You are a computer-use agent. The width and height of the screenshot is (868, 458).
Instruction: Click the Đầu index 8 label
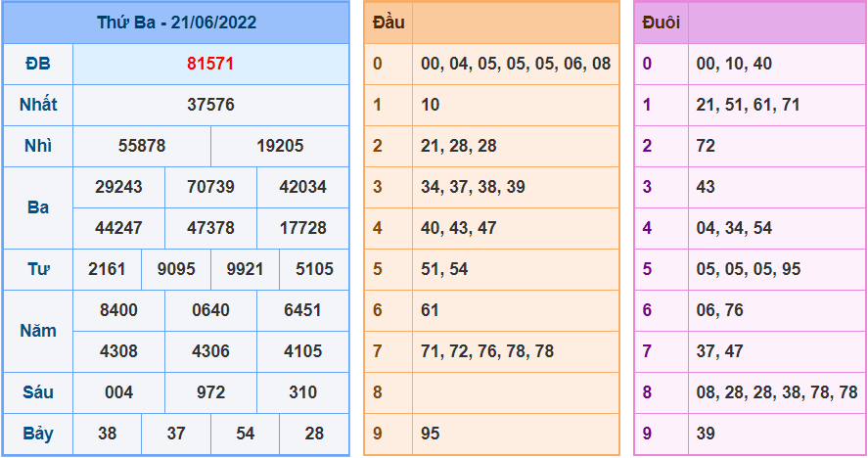(378, 392)
